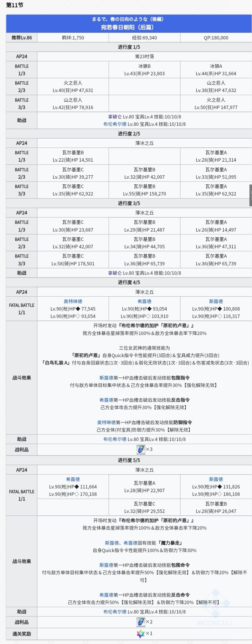Click the gray side handle at right edge

click(x=251, y=195)
